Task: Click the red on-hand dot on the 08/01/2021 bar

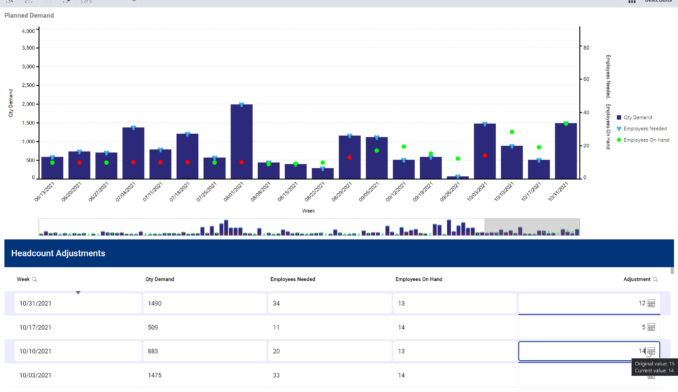Action: (241, 163)
